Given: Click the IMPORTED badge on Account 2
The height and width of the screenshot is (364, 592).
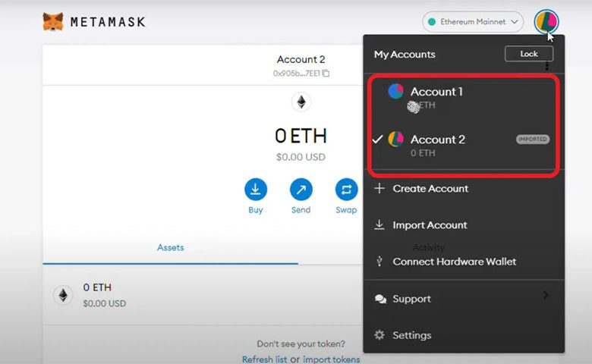Looking at the screenshot, I should click(533, 140).
